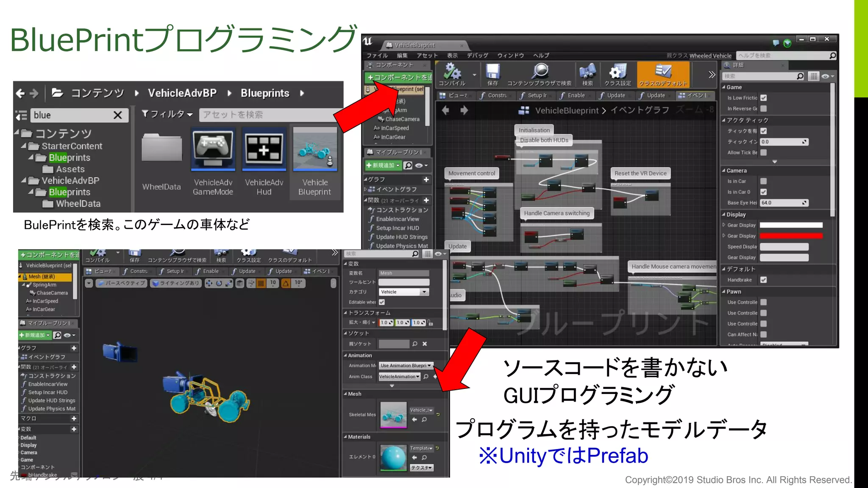Browse to skeletal mesh asset arrow icon
The width and height of the screenshot is (868, 488).
415,419
